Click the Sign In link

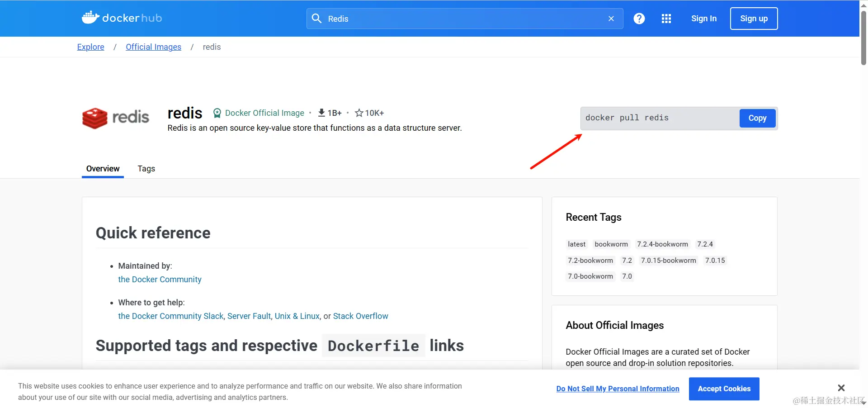(704, 19)
